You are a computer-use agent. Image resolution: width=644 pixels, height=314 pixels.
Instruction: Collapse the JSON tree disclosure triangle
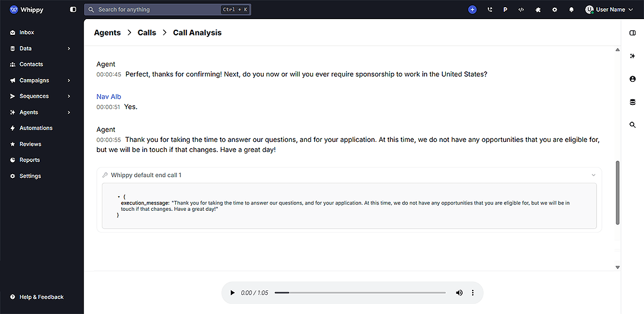(x=119, y=197)
